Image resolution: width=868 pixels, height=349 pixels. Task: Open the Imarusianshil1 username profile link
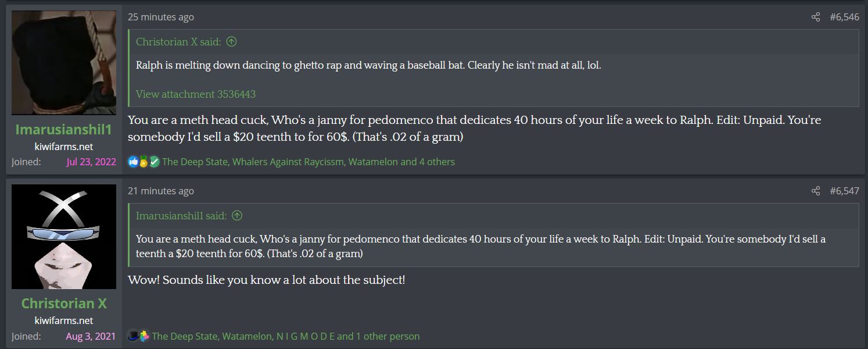tap(64, 129)
